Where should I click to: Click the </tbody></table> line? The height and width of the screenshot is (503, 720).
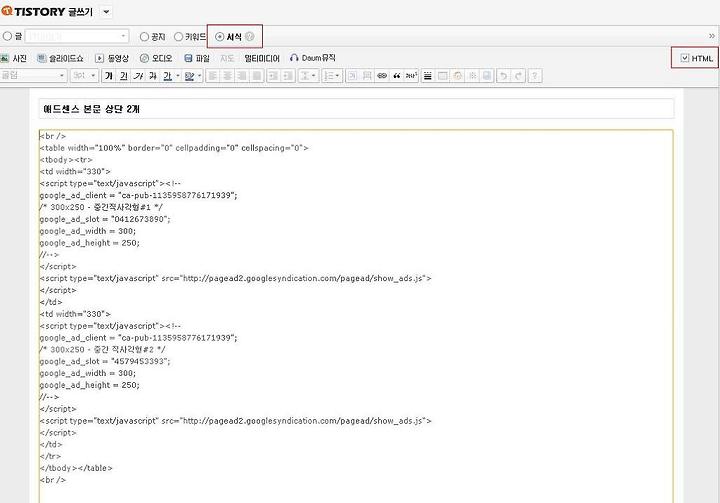[x=76, y=468]
